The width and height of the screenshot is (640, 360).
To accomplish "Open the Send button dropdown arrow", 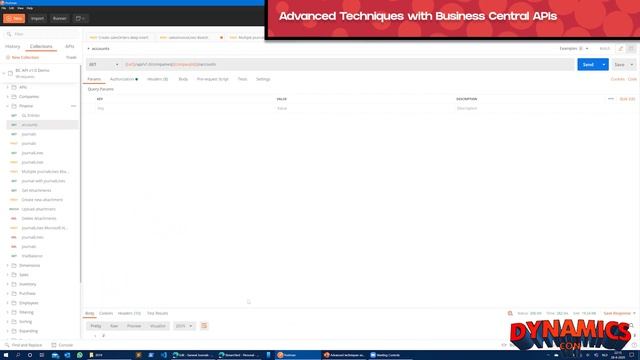I will [x=604, y=64].
